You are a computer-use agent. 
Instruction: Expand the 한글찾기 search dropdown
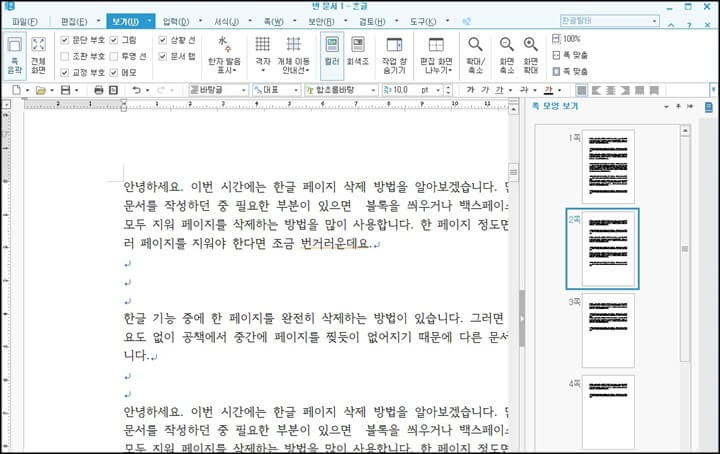(654, 21)
